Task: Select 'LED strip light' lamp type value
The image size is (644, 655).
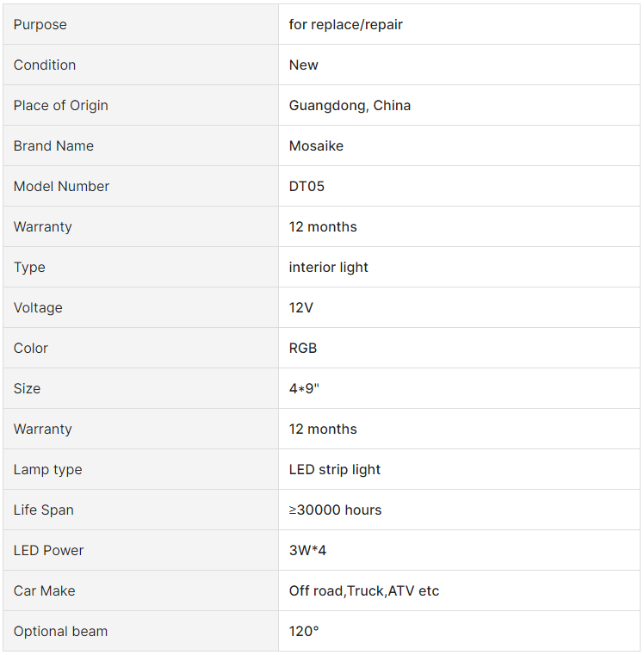Action: (x=334, y=470)
